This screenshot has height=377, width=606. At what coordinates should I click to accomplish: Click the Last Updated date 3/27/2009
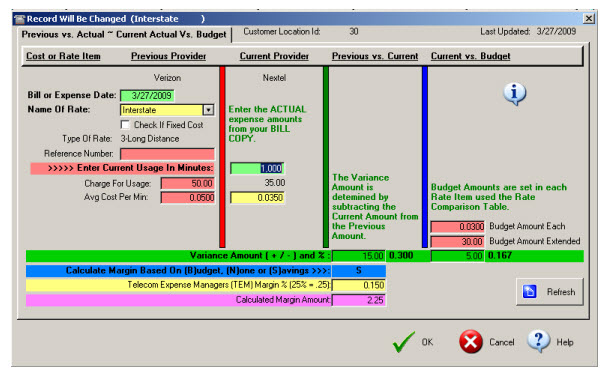(556, 32)
